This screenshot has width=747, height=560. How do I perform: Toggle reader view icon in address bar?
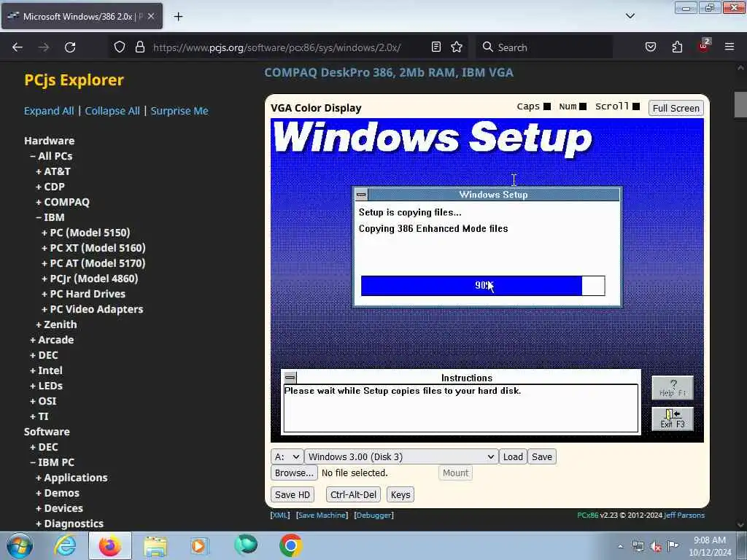coord(436,47)
